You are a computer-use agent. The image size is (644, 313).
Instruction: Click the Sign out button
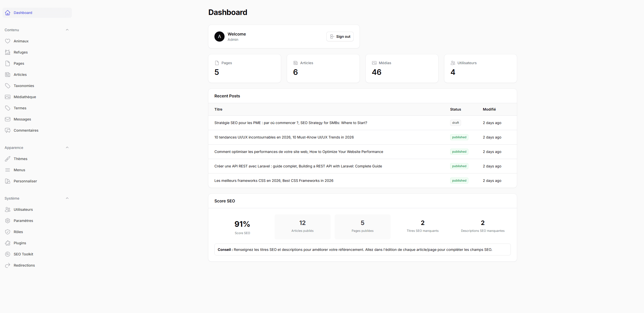(x=340, y=36)
